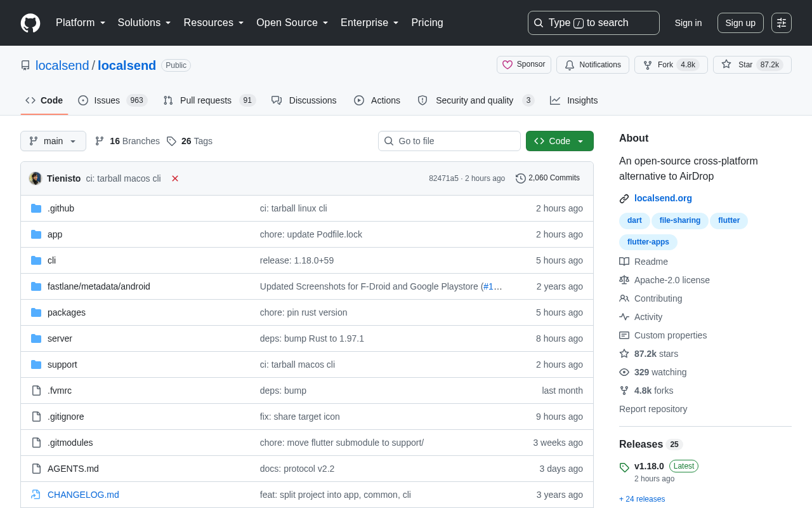Click the localsend owner link in breadcrumb

62,65
